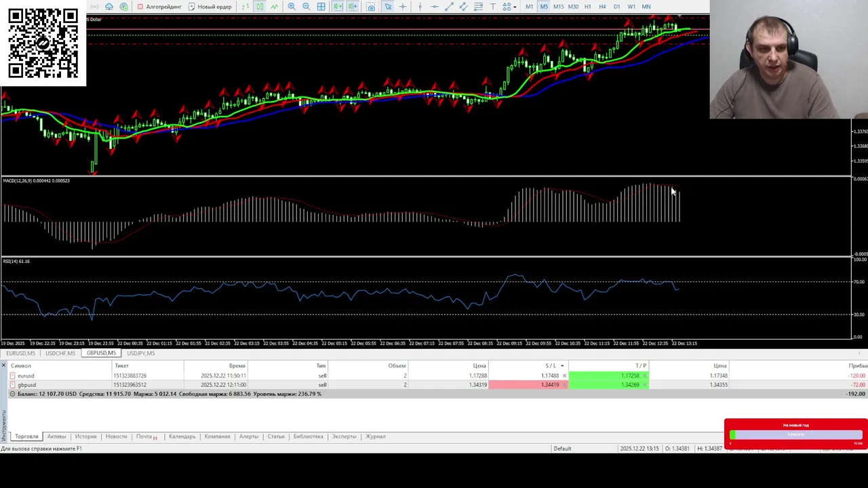Viewport: 868px width, 488px height.
Task: Set timeframe to D1
Action: pyautogui.click(x=616, y=6)
